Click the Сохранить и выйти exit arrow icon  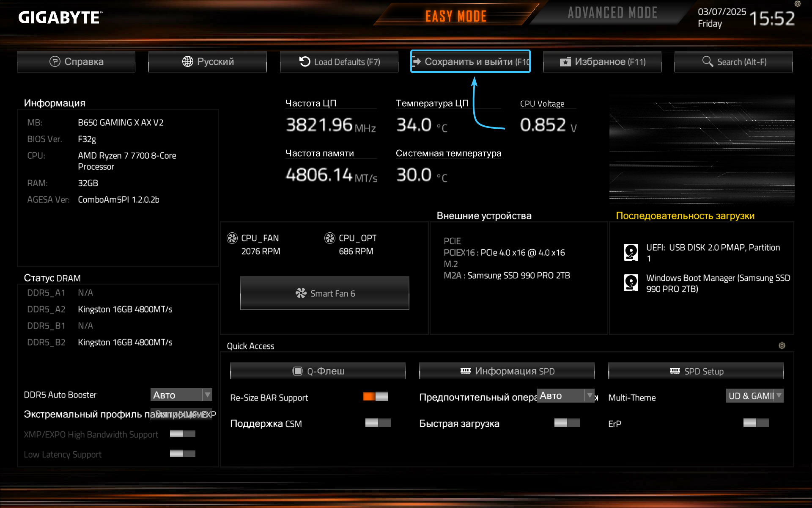[x=417, y=62]
